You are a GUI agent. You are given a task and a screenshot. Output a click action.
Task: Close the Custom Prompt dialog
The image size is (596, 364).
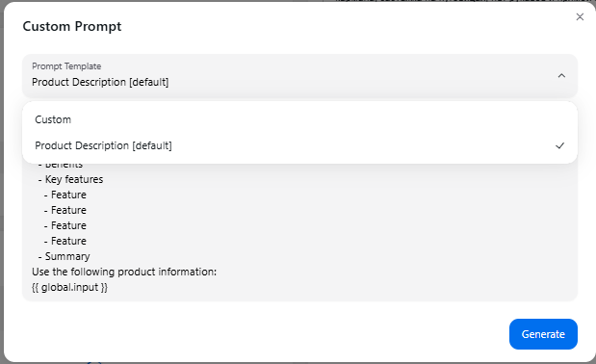580,16
